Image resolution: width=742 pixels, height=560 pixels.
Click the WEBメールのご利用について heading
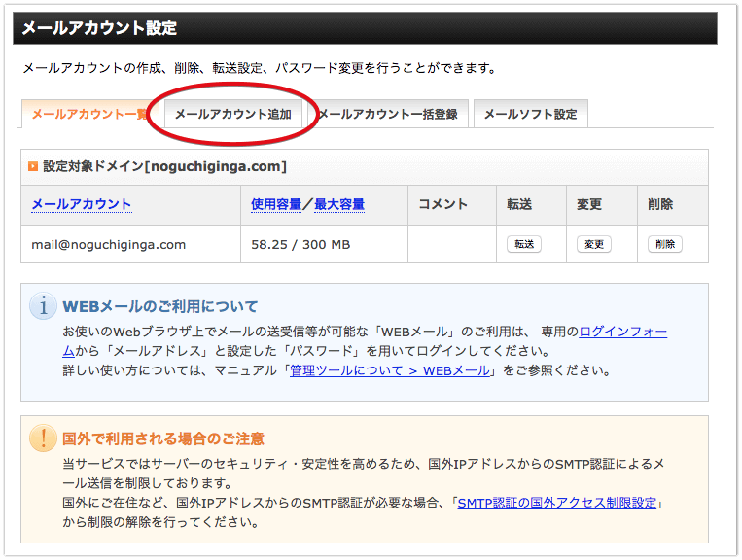[x=159, y=306]
